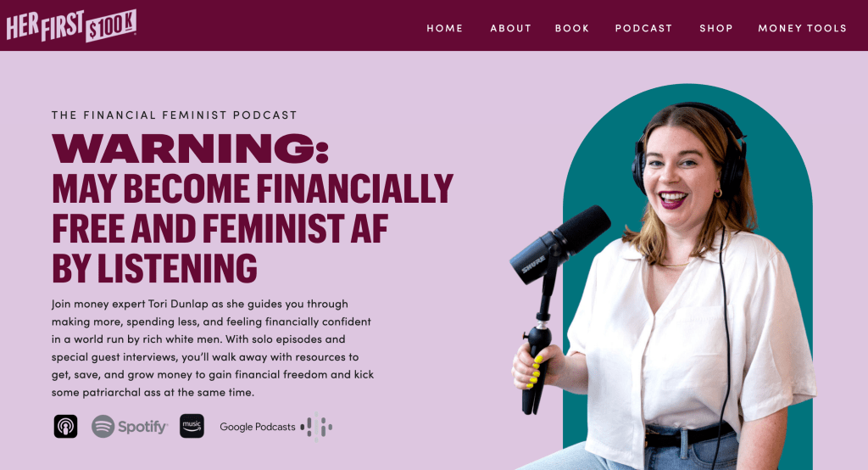The image size is (868, 470).
Task: Select Book in the top navigation
Action: (x=572, y=28)
